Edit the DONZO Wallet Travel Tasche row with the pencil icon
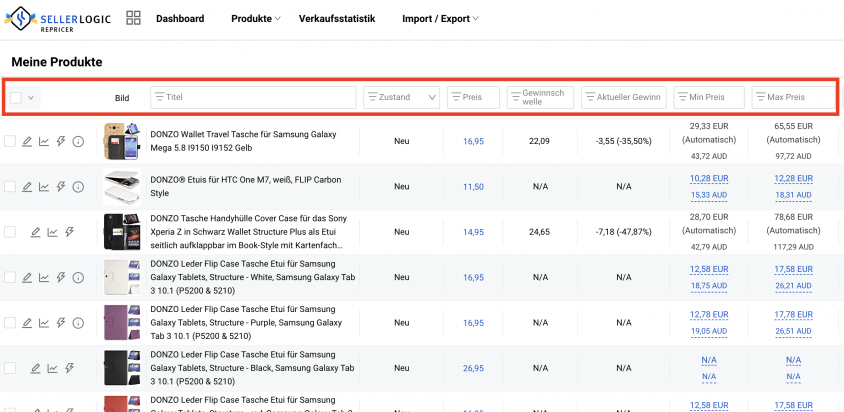The height and width of the screenshot is (412, 844). coord(27,142)
